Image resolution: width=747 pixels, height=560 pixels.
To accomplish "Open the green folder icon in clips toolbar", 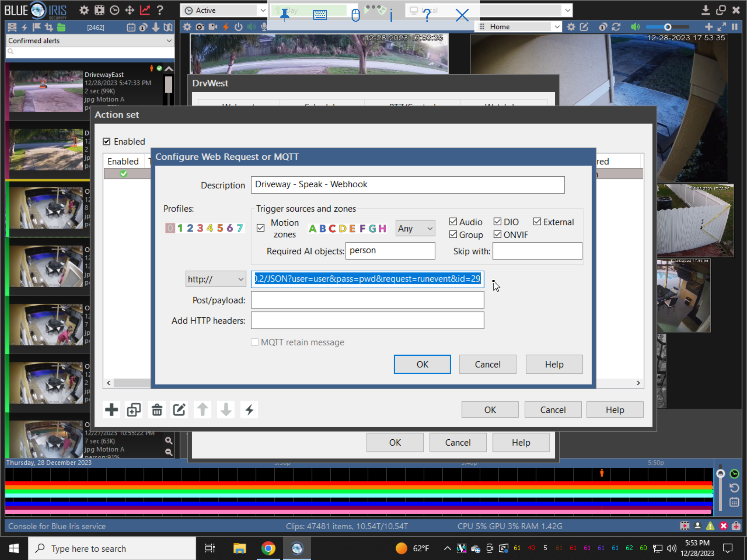I will (x=61, y=27).
